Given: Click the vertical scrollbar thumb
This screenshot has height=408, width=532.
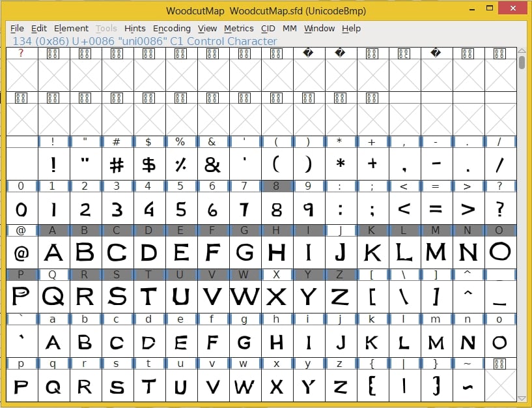Looking at the screenshot, I should [x=522, y=63].
